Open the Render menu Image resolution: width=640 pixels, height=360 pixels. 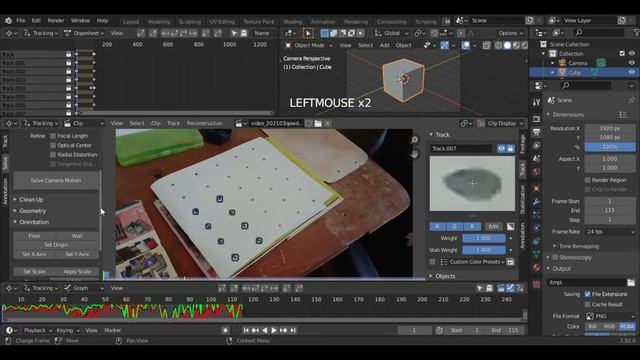pos(56,20)
